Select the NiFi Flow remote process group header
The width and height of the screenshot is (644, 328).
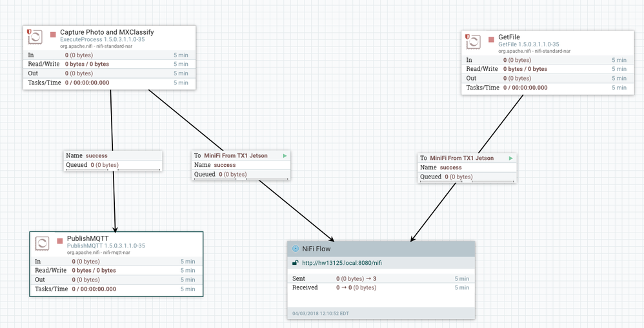(x=381, y=249)
